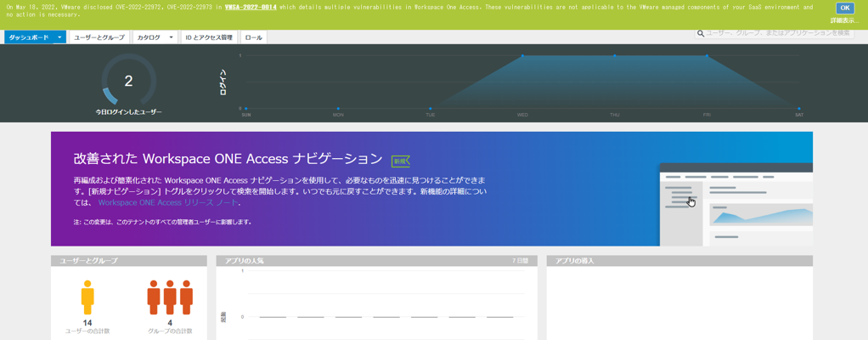Click the search magnifier icon
This screenshot has width=868, height=340.
click(701, 33)
